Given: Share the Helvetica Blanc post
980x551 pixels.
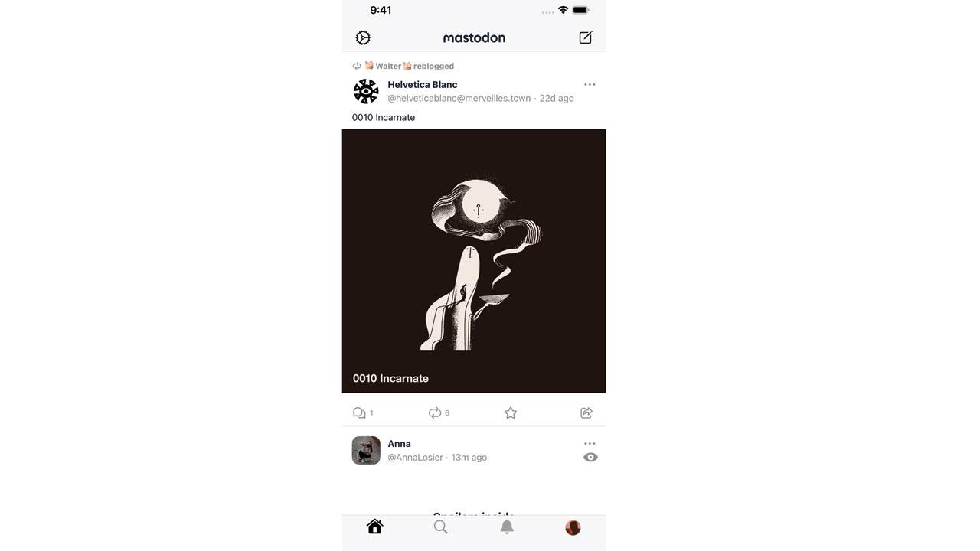Looking at the screenshot, I should pyautogui.click(x=586, y=412).
